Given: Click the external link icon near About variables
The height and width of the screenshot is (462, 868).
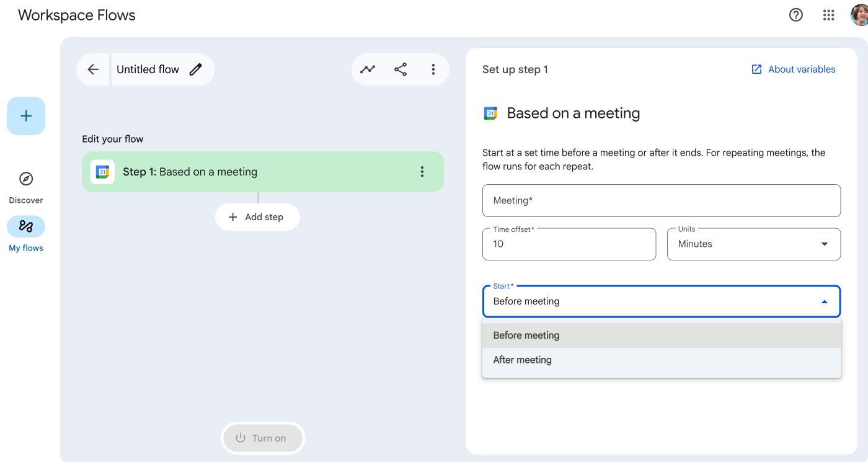Looking at the screenshot, I should (x=756, y=69).
